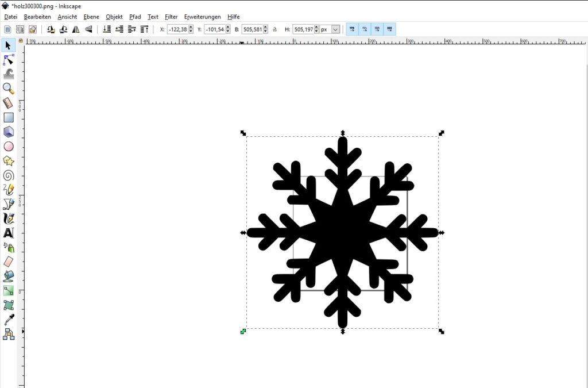Open the Erweiterungen menu

tap(202, 17)
